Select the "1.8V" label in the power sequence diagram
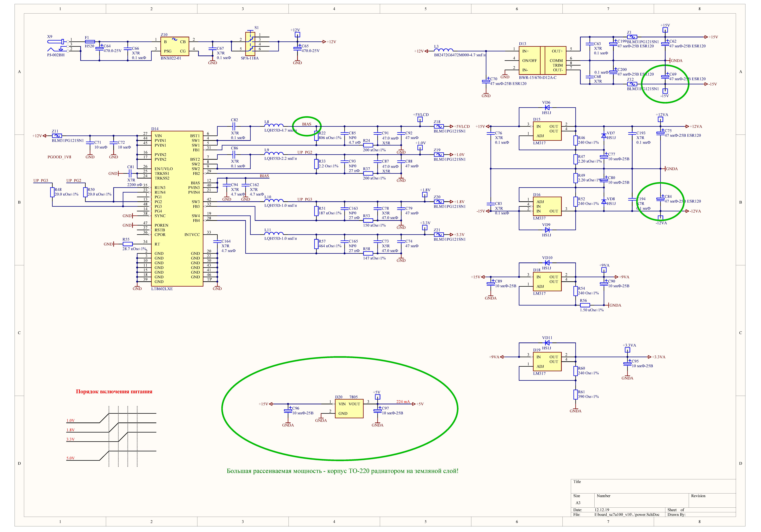This screenshot has height=532, width=761. pos(71,430)
